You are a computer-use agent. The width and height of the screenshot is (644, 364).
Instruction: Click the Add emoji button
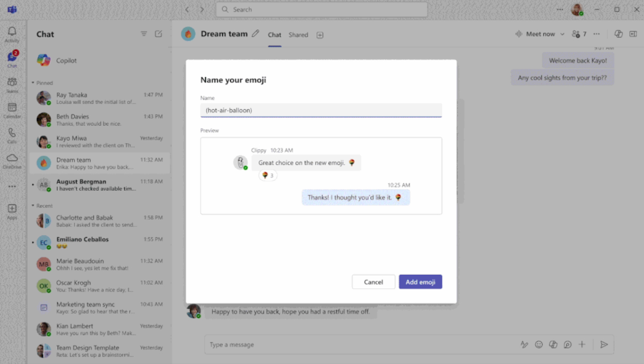pyautogui.click(x=420, y=282)
